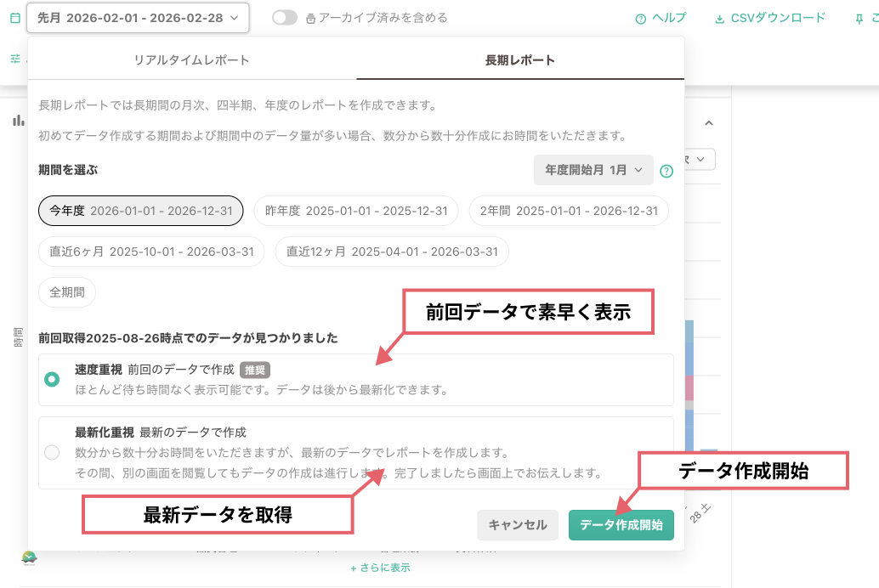The height and width of the screenshot is (588, 879).
Task: Open the filter sliders icon in the left sidebar
Action: click(14, 58)
